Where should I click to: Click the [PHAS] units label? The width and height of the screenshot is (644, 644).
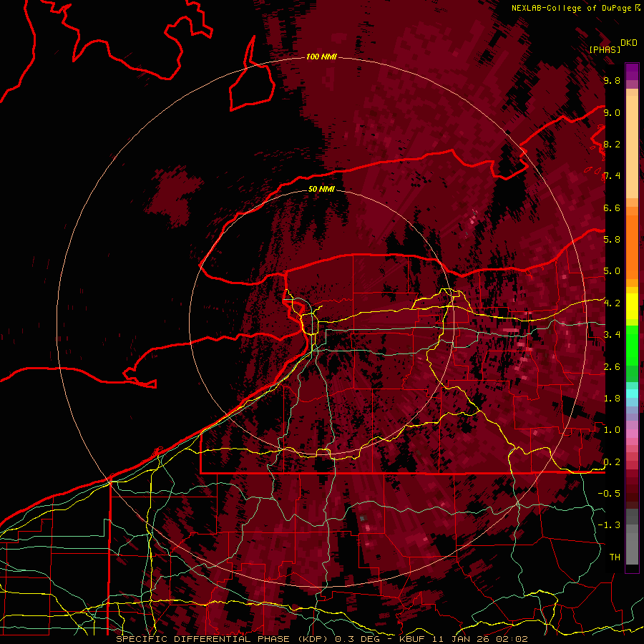coord(605,49)
